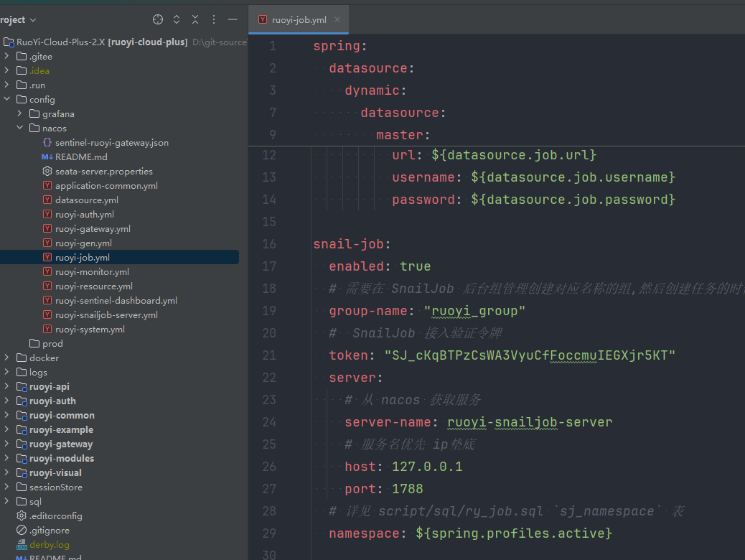Click ruoyi-gateway.yml YAML file icon
This screenshot has height=560, width=745.
(x=47, y=228)
